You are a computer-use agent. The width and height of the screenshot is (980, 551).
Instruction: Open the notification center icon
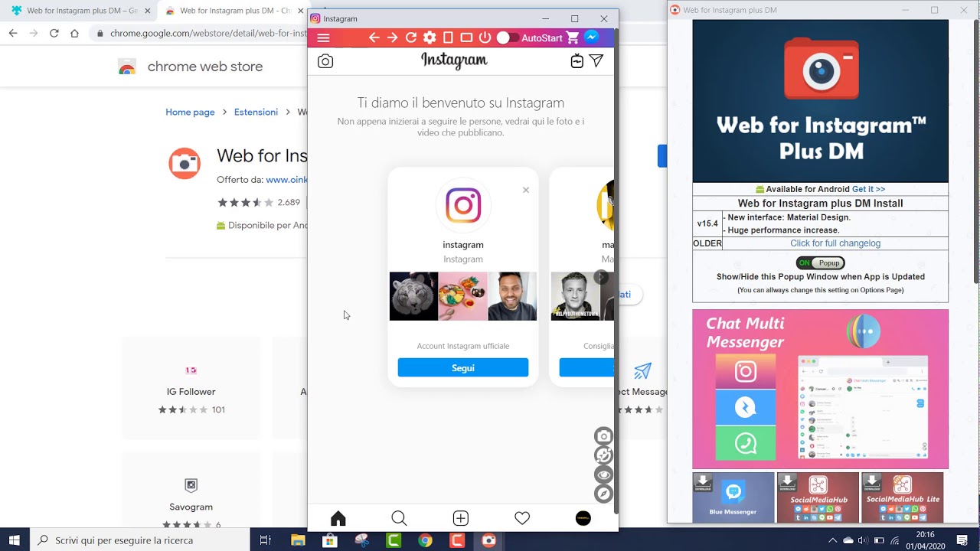(x=963, y=540)
